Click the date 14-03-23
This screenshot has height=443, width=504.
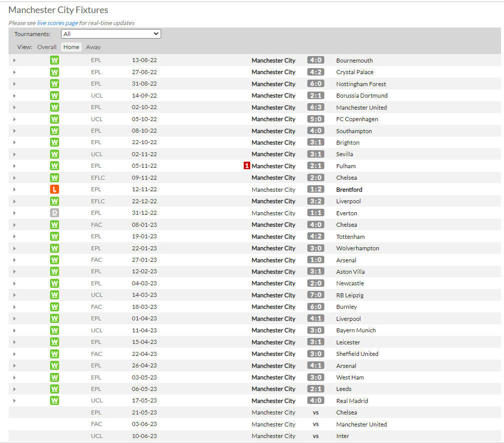point(144,295)
